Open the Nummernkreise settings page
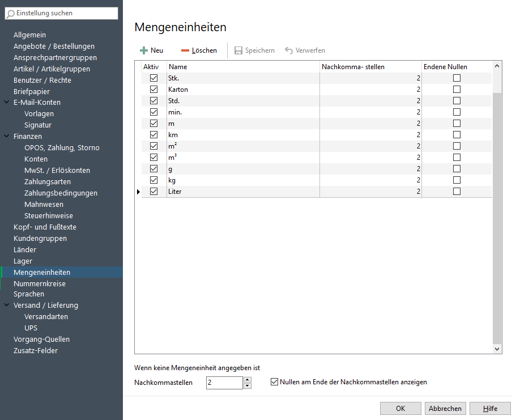The image size is (516, 420). pyautogui.click(x=40, y=283)
